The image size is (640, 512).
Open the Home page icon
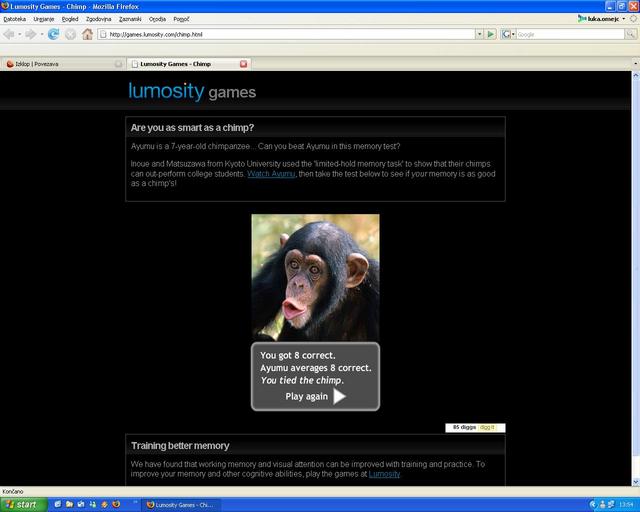tap(87, 34)
